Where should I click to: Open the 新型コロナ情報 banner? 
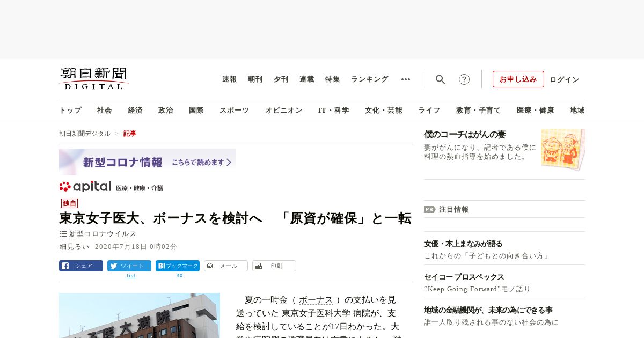pyautogui.click(x=148, y=162)
